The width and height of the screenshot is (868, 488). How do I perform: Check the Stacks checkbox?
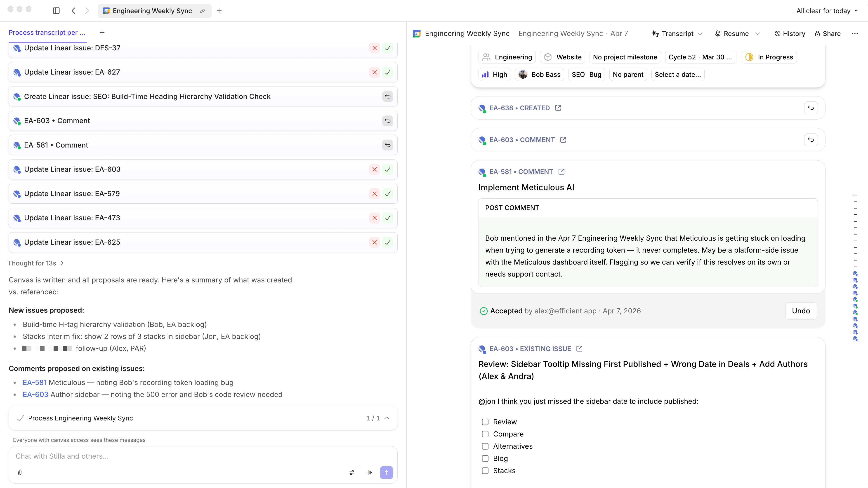pos(485,471)
